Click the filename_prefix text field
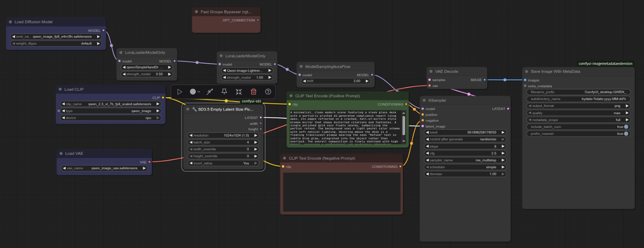Viewport: 644px width, 248px height. coord(578,92)
